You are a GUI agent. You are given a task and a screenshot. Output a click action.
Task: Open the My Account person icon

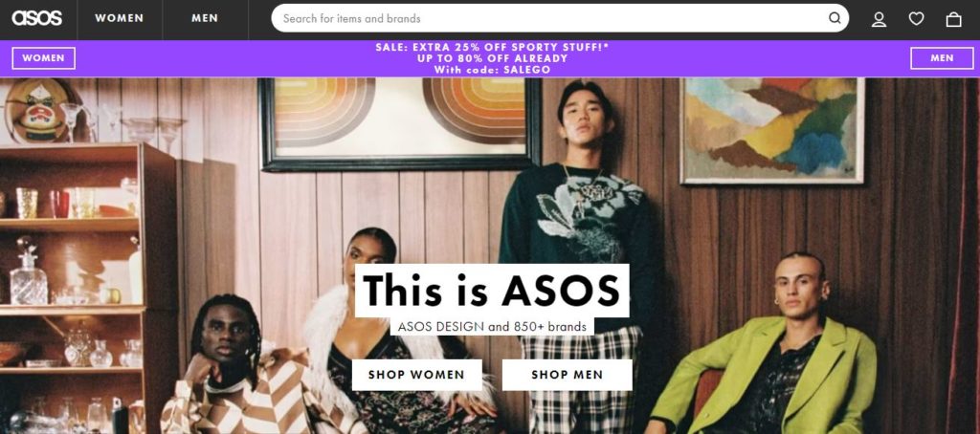click(879, 19)
